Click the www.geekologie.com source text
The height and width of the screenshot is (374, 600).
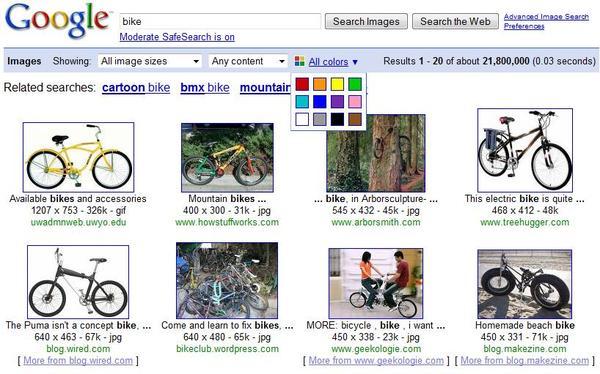tap(376, 349)
